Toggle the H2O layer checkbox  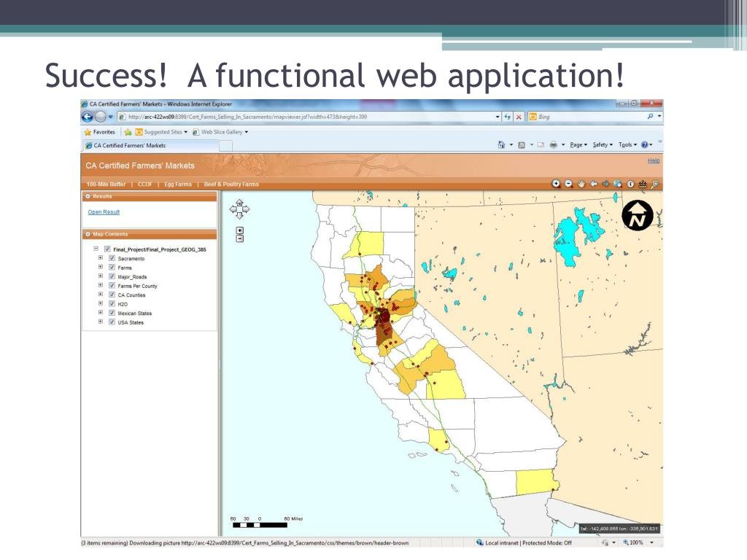coord(112,303)
